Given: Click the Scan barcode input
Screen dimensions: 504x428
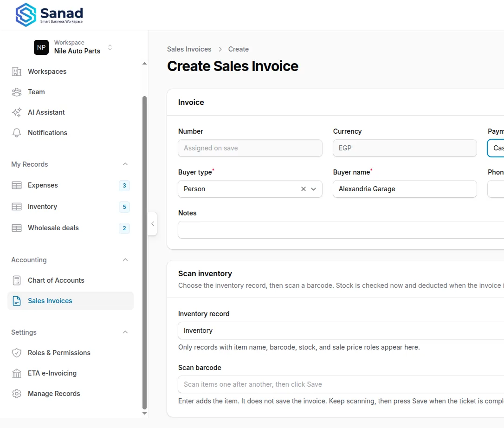Looking at the screenshot, I should 341,384.
